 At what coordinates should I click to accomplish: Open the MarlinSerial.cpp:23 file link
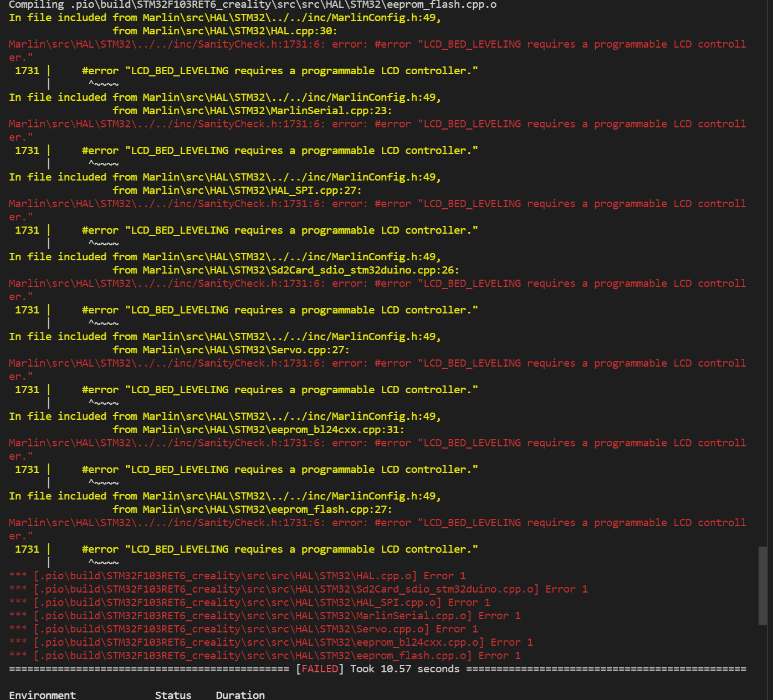[x=266, y=111]
